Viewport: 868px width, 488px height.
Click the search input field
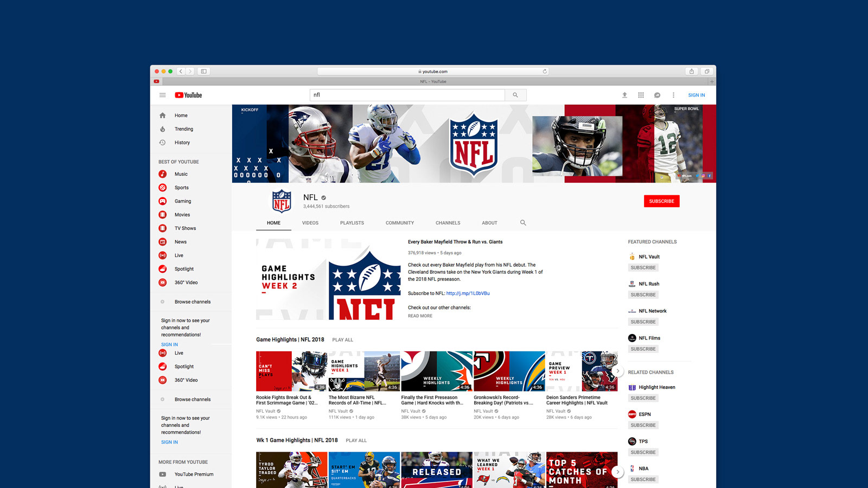(x=407, y=95)
